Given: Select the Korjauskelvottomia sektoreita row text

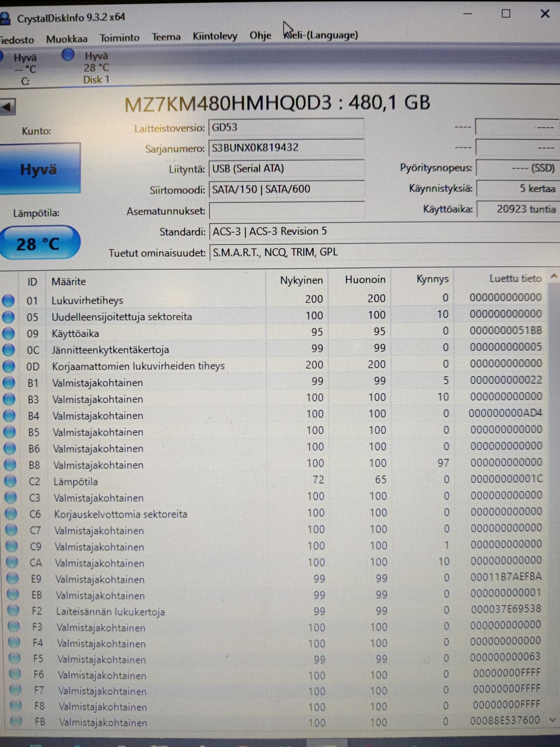Looking at the screenshot, I should pyautogui.click(x=121, y=514).
